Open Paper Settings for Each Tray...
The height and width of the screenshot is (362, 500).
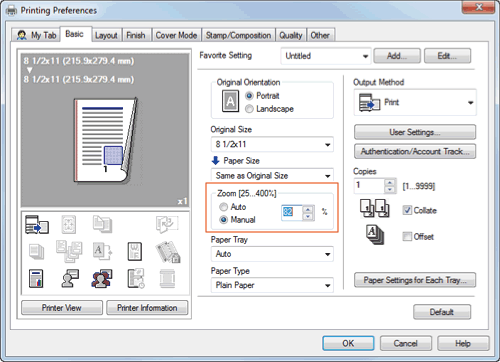coord(415,280)
